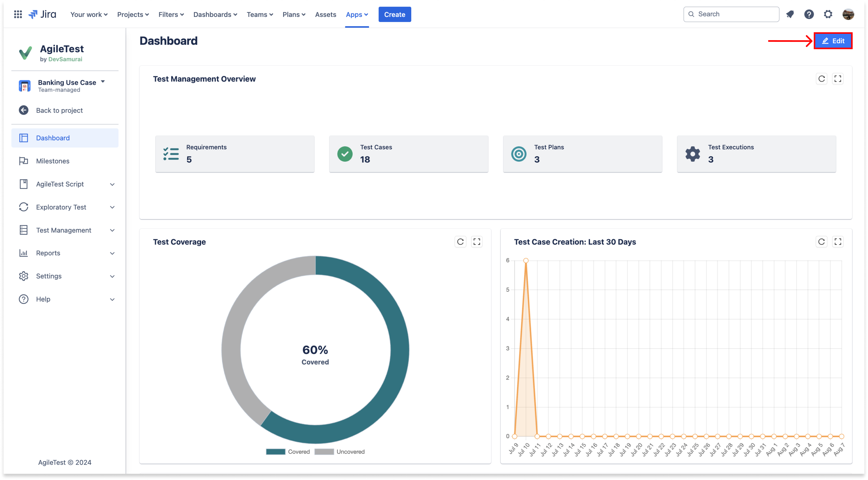This screenshot has height=480, width=868.
Task: Click the AgileTest © 2024 footer text
Action: [x=65, y=462]
